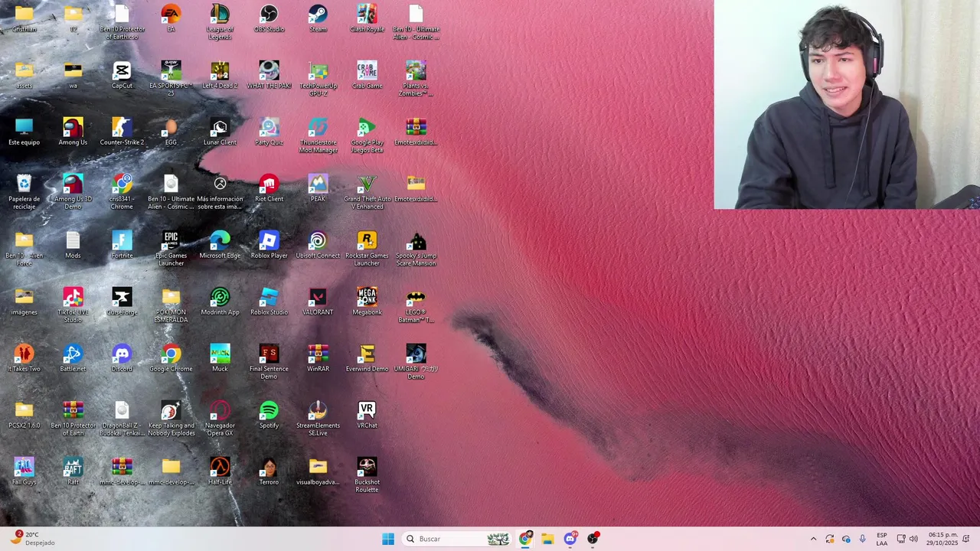This screenshot has height=551, width=980.
Task: Select the Navegador Opera GX icon
Action: point(220,419)
